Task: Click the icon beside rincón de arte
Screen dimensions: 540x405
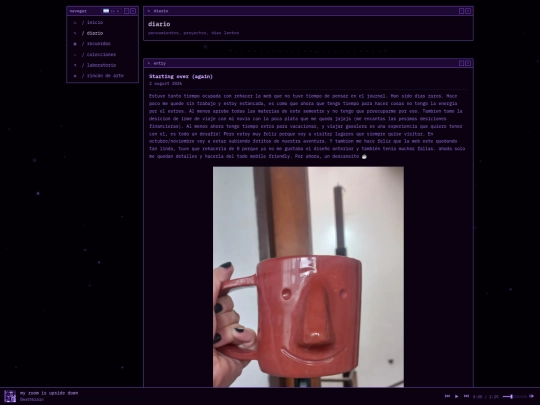Action: coord(75,76)
